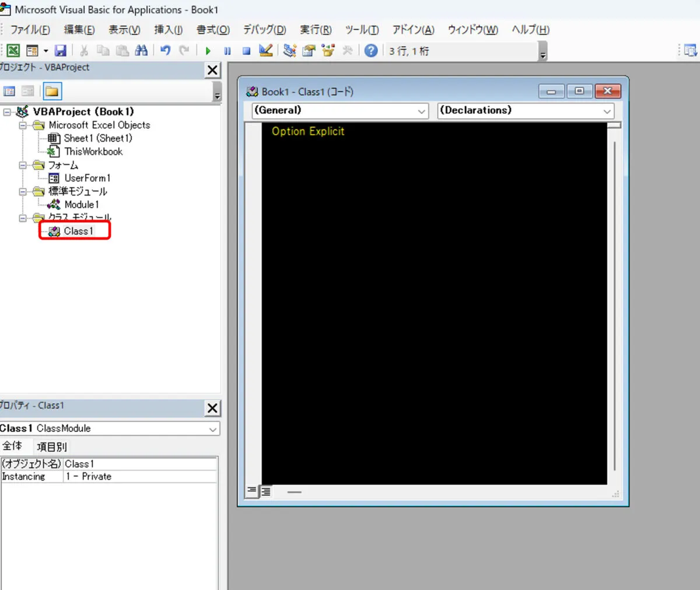Click the Find binoculars icon
This screenshot has height=590, width=700.
coord(141,51)
